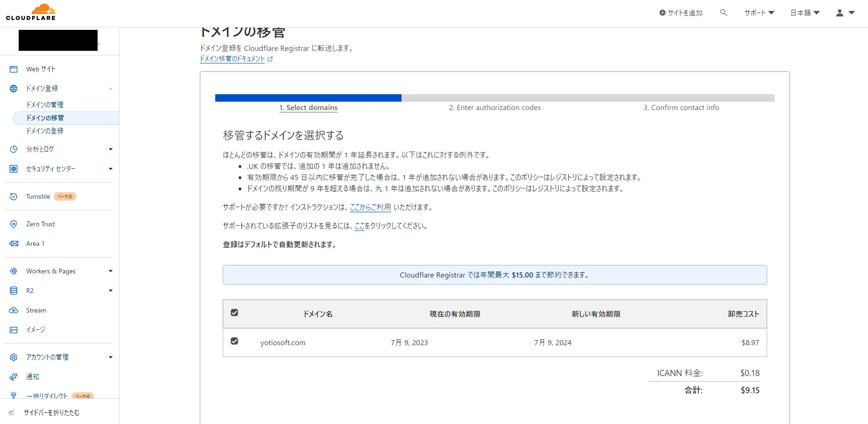Click the Area 1 mail icon
The width and height of the screenshot is (868, 424).
pyautogui.click(x=14, y=244)
